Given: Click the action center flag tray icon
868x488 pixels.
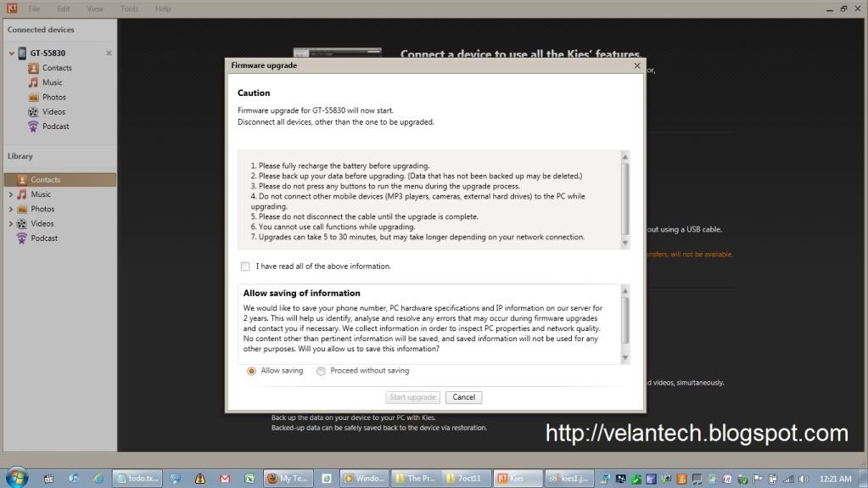Looking at the screenshot, I should pyautogui.click(x=758, y=480).
